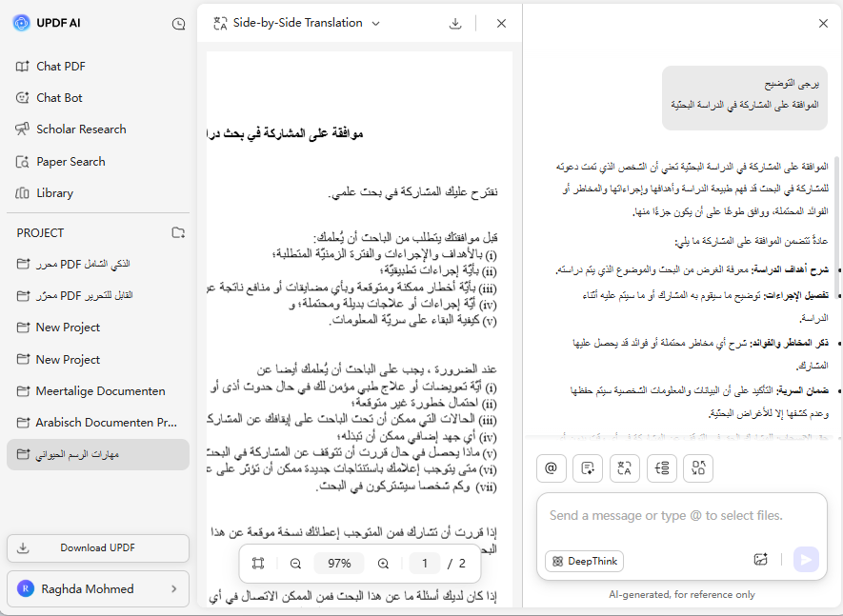The height and width of the screenshot is (616, 843).
Task: Click the scan convert squares icon
Action: (698, 468)
